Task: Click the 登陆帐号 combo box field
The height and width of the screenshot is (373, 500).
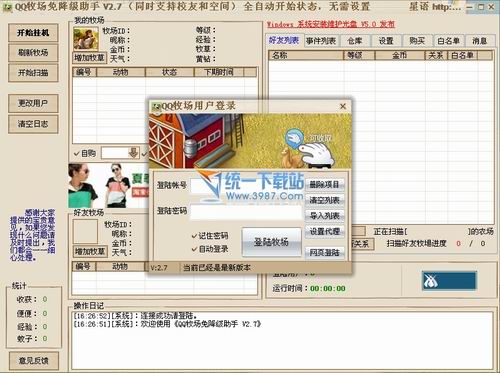Action: pyautogui.click(x=246, y=186)
